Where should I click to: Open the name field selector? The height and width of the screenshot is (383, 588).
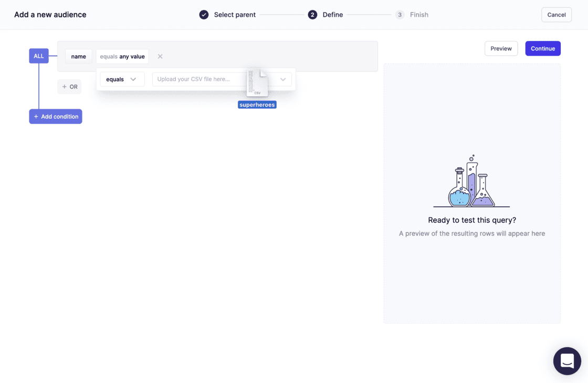click(78, 56)
